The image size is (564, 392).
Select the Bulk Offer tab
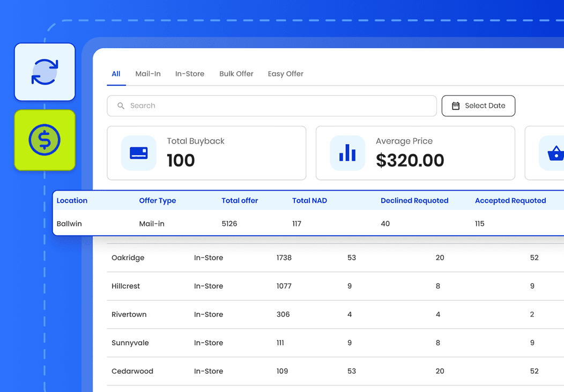pos(236,74)
